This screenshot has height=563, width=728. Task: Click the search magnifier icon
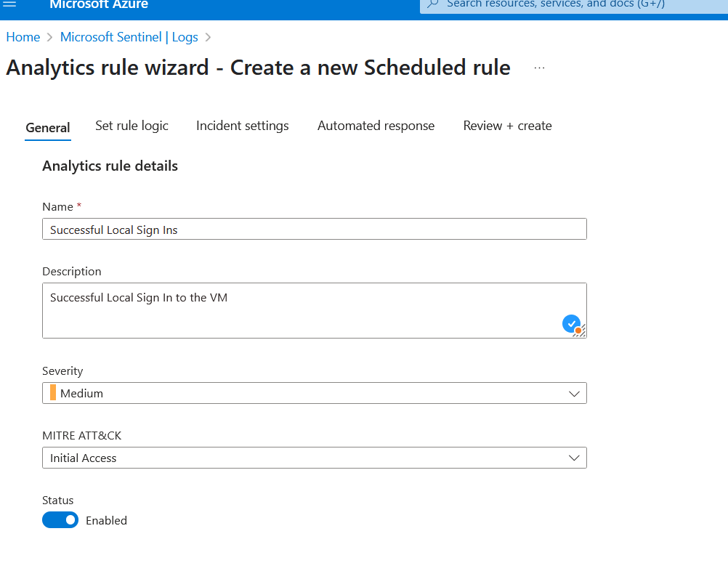point(433,4)
